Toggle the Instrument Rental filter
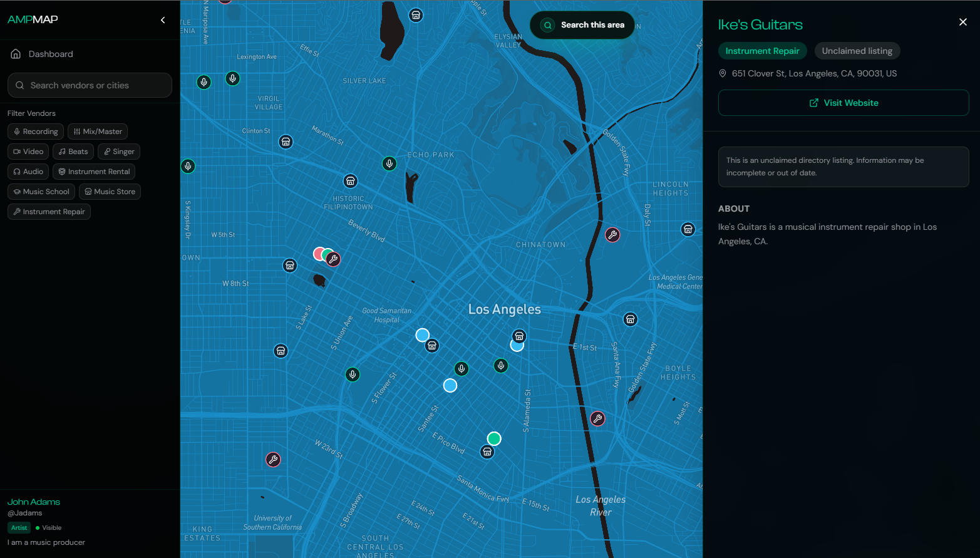 click(94, 172)
